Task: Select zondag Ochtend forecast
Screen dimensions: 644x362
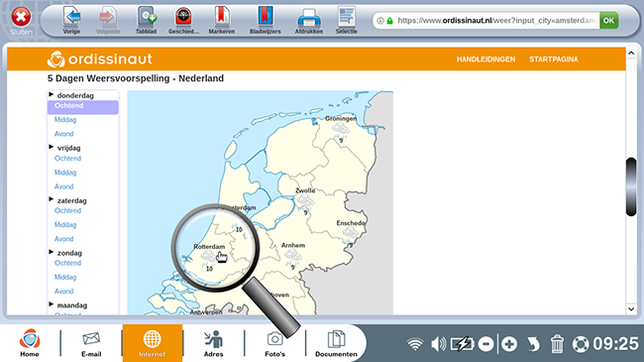Action: (x=67, y=263)
